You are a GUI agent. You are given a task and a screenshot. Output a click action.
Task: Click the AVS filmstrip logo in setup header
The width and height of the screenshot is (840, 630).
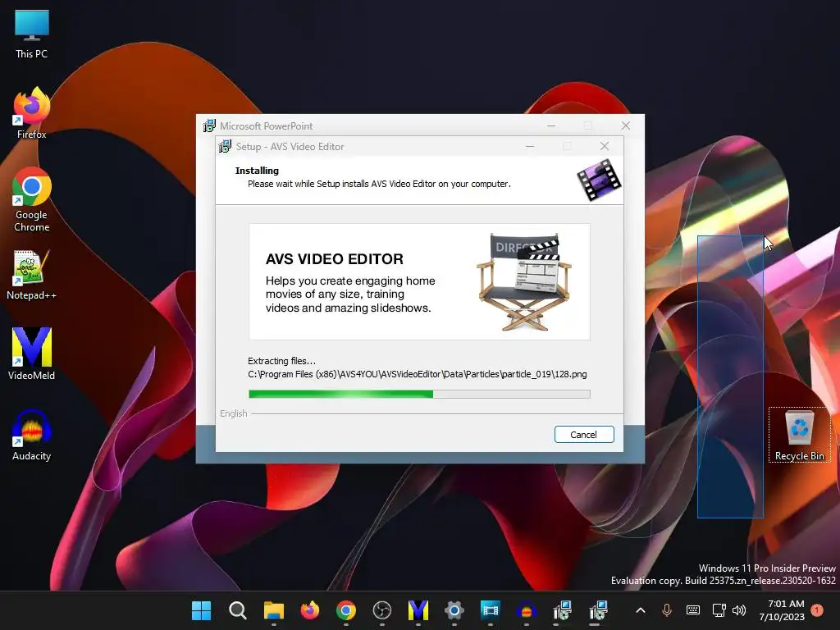point(599,180)
